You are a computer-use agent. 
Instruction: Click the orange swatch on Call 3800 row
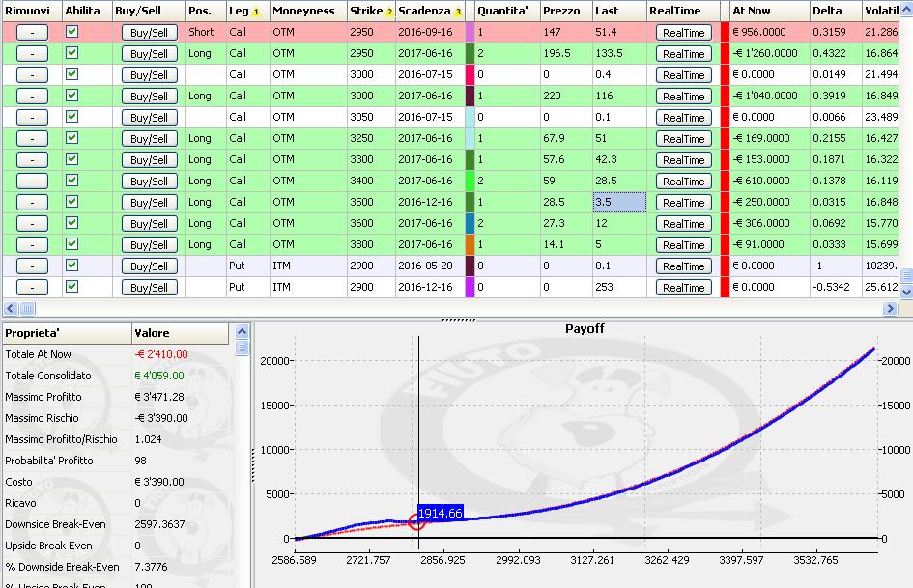(470, 244)
